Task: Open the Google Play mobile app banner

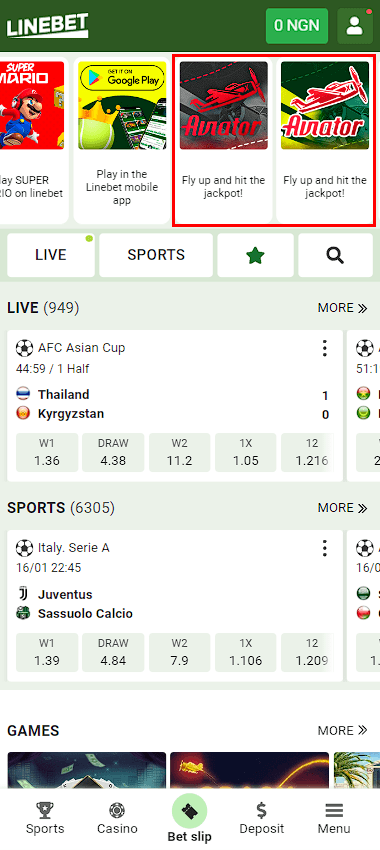Action: tap(122, 141)
